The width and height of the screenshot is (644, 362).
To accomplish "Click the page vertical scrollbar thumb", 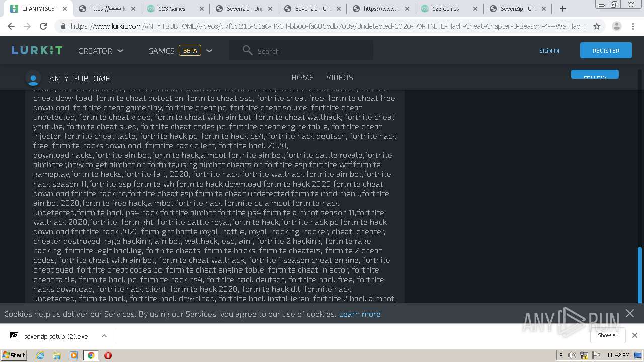I will click(640, 275).
